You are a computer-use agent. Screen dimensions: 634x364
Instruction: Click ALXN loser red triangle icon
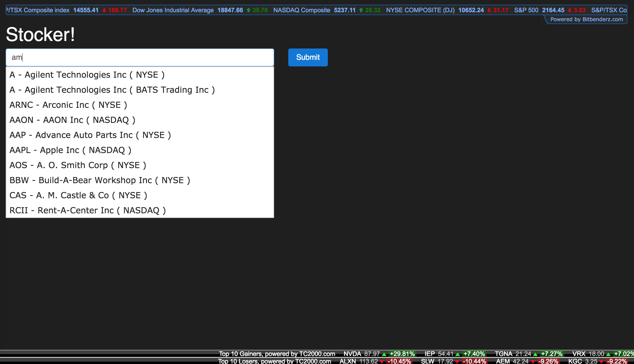click(x=382, y=361)
